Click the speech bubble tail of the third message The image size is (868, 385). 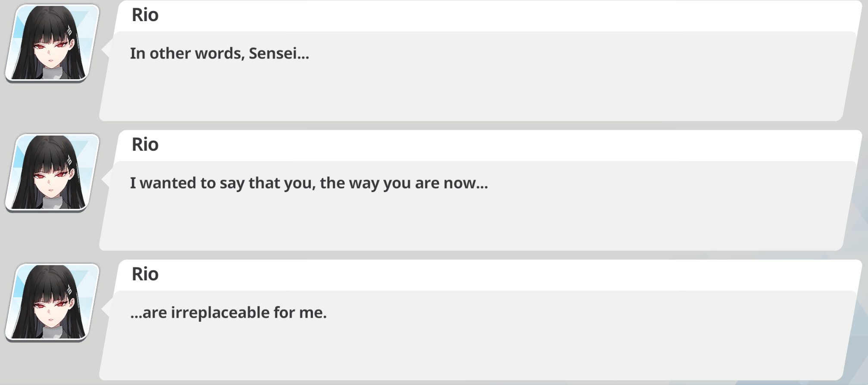pos(107,309)
